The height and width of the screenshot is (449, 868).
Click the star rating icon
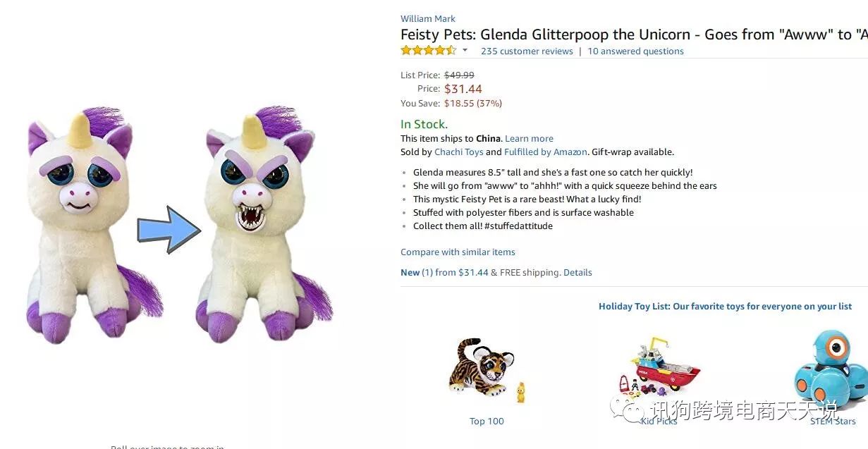tap(428, 50)
